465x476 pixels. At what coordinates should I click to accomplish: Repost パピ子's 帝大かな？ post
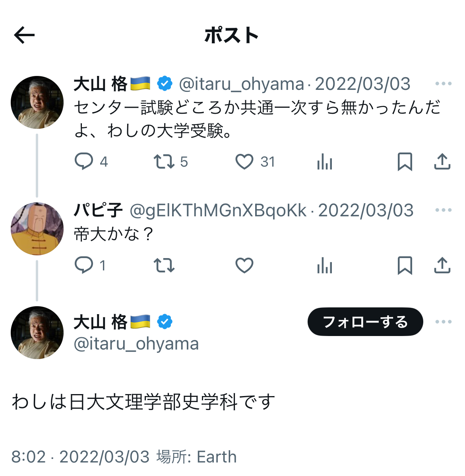coord(164,265)
